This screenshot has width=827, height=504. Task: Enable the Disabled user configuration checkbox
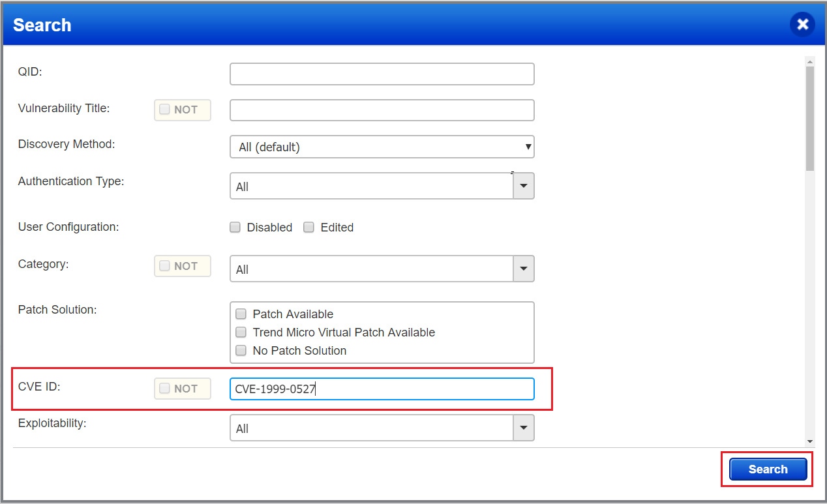pyautogui.click(x=235, y=227)
